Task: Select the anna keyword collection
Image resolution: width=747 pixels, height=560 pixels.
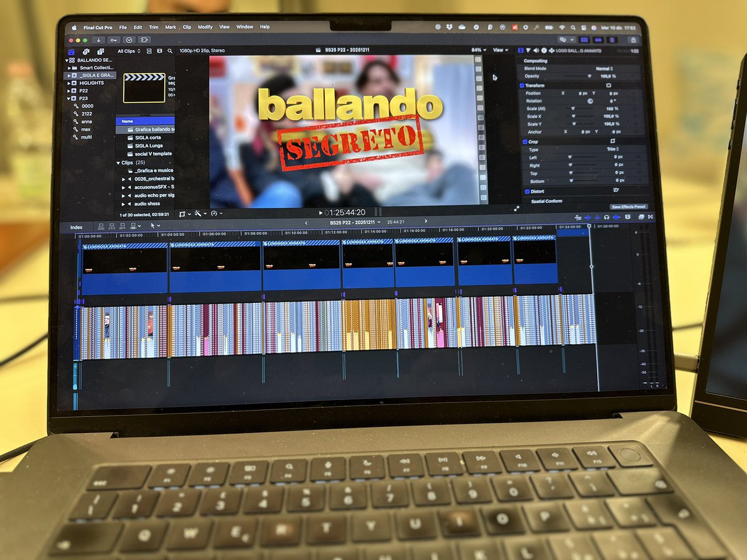Action: click(x=86, y=121)
